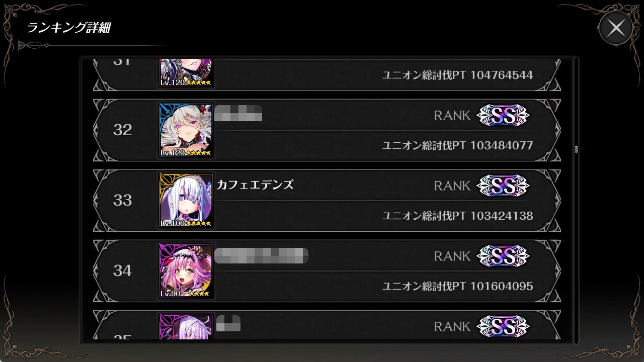Click the ユニオン総討伐PT 103424138 score

coord(457,216)
